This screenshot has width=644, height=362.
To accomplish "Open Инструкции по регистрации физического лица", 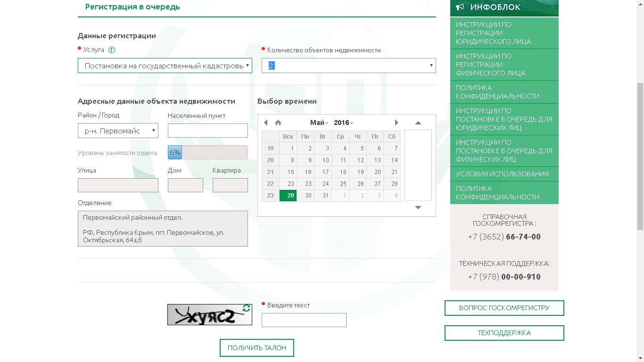I will click(504, 65).
